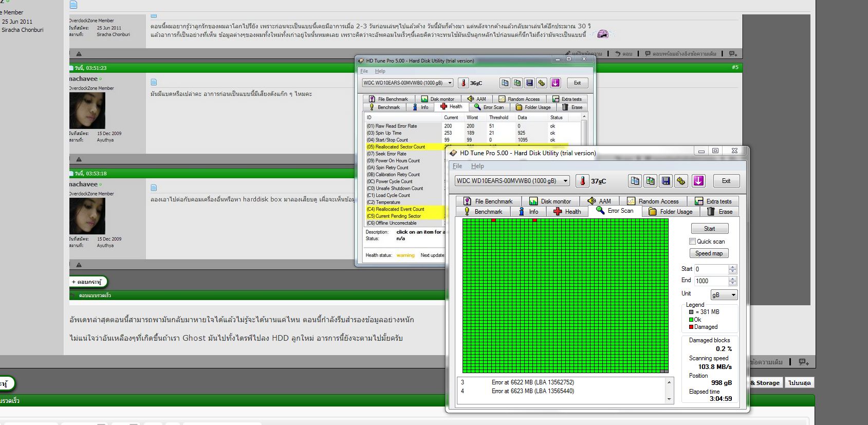
Task: Switch to Benchmark tab in front window
Action: coord(484,212)
